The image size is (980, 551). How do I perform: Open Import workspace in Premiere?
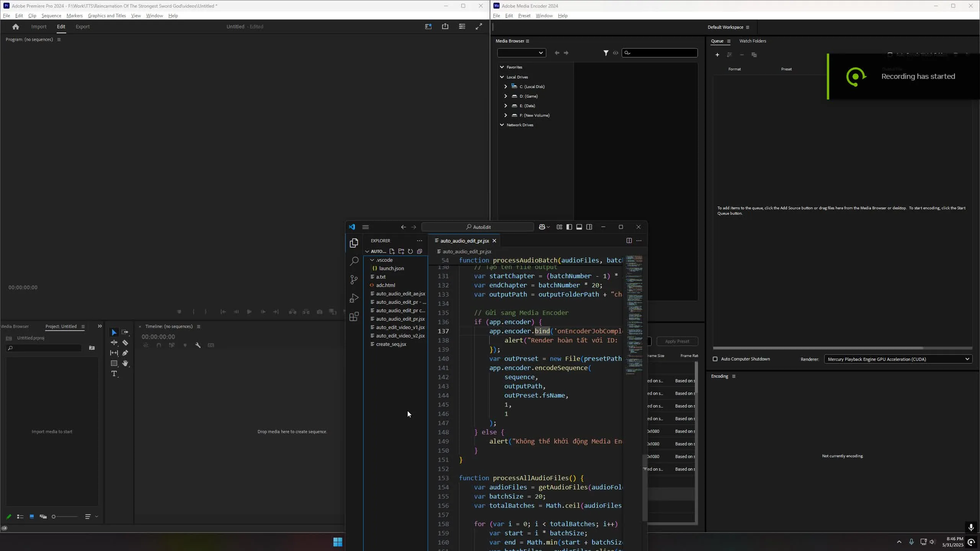point(39,27)
